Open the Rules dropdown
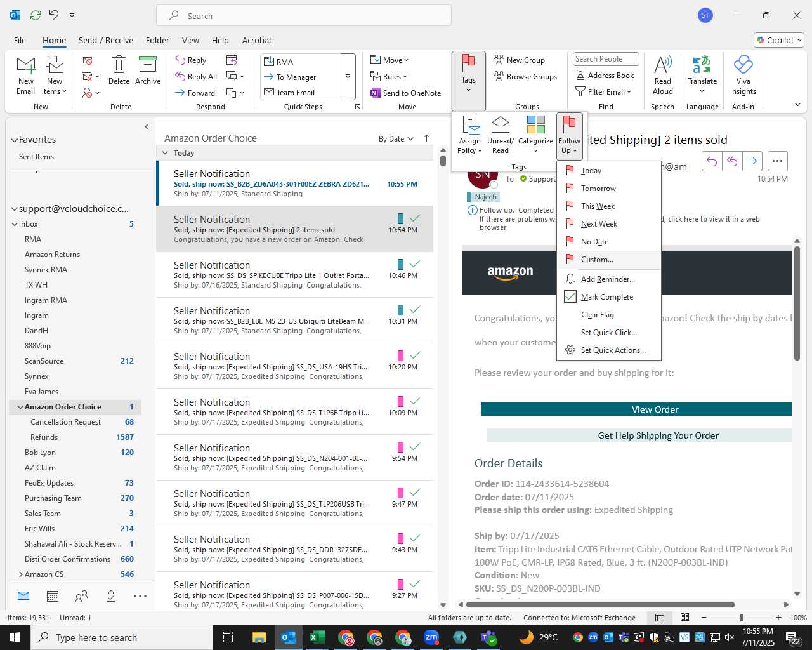This screenshot has height=650, width=812. [x=389, y=77]
